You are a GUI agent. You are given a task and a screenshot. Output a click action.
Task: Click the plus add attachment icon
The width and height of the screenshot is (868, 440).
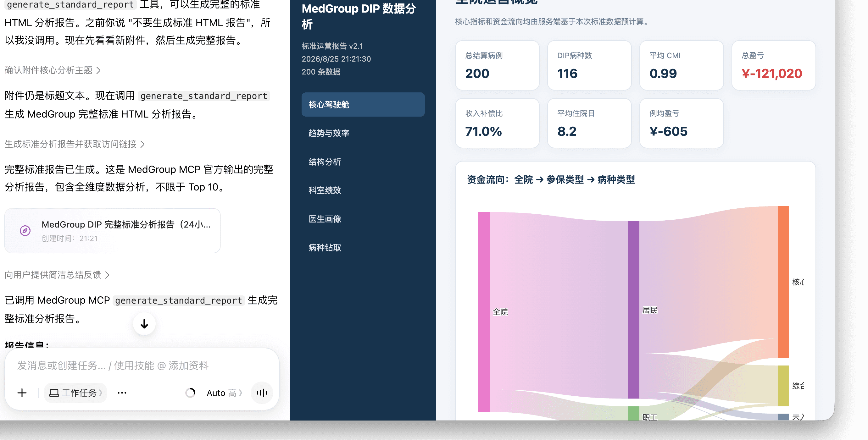(22, 393)
